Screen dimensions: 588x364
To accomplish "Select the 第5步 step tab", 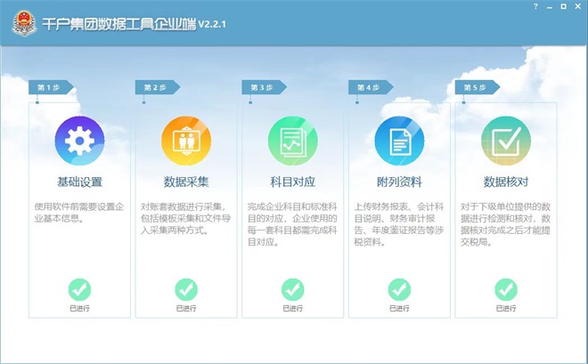I will tap(475, 87).
